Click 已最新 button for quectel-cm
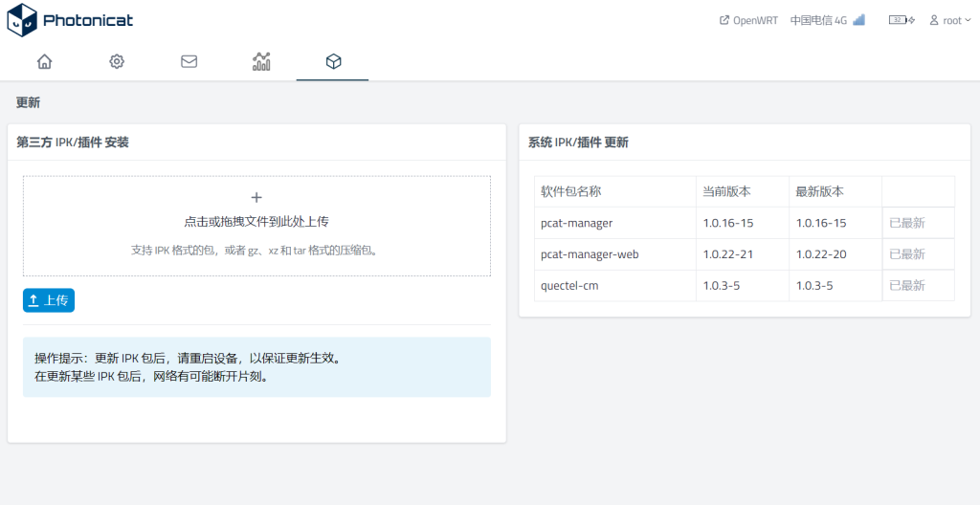The image size is (980, 505). tap(906, 285)
